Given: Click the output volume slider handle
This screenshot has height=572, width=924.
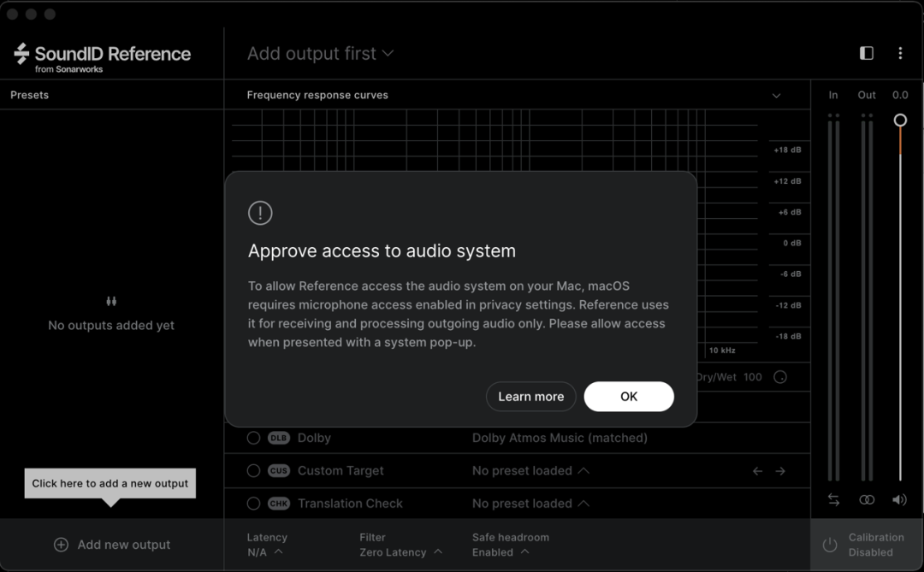Looking at the screenshot, I should click(900, 121).
